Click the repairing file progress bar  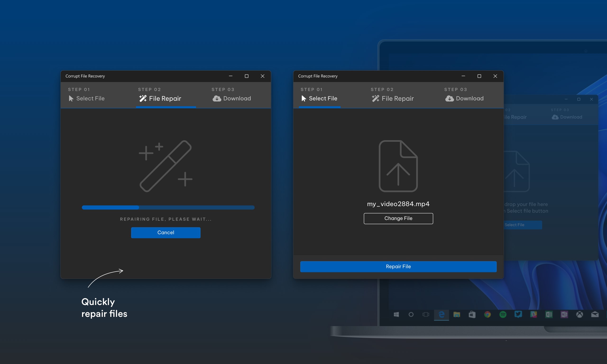click(x=168, y=208)
